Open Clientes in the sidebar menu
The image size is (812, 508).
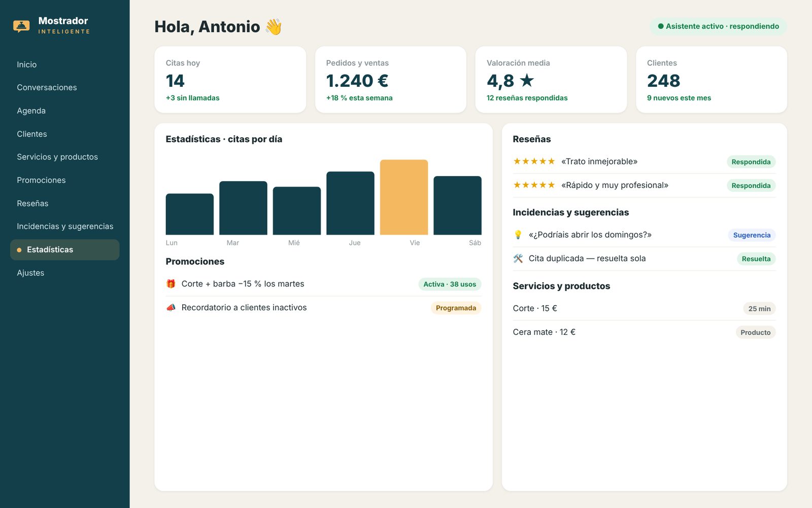click(65, 134)
